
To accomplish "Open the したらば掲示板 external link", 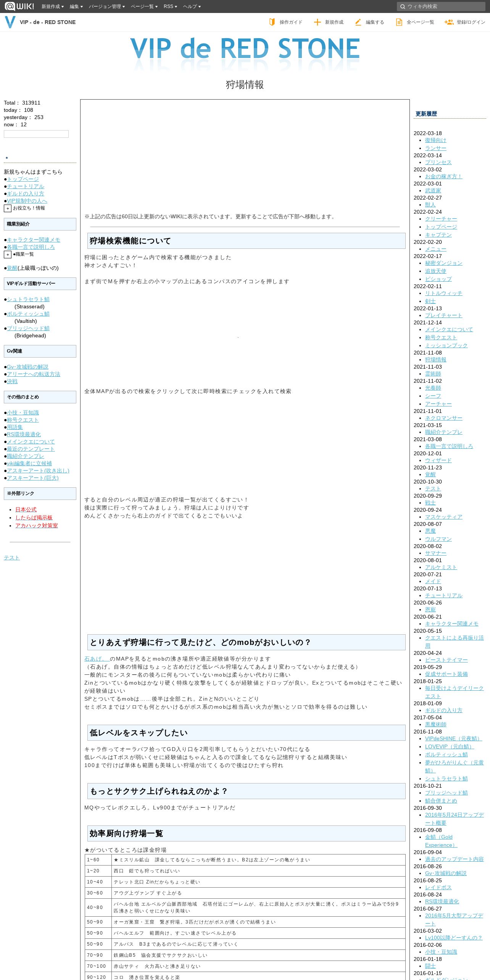I will click(x=34, y=517).
